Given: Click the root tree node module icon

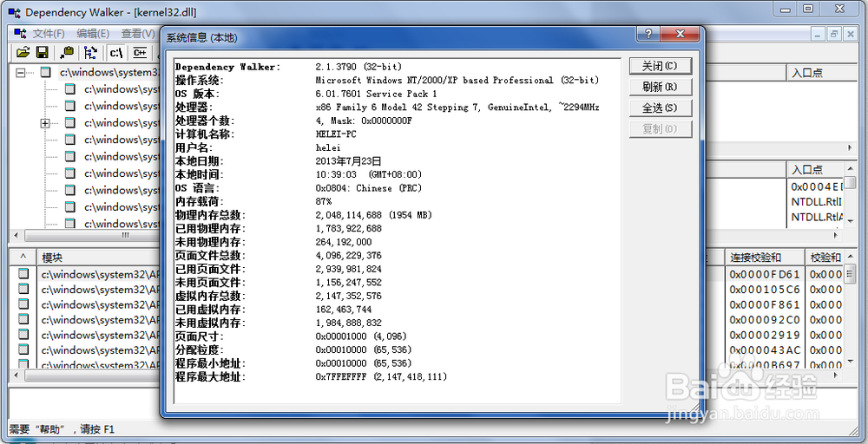Looking at the screenshot, I should (x=45, y=73).
